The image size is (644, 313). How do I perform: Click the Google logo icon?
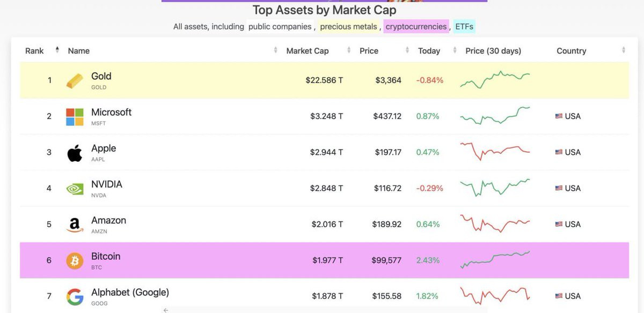click(x=75, y=296)
